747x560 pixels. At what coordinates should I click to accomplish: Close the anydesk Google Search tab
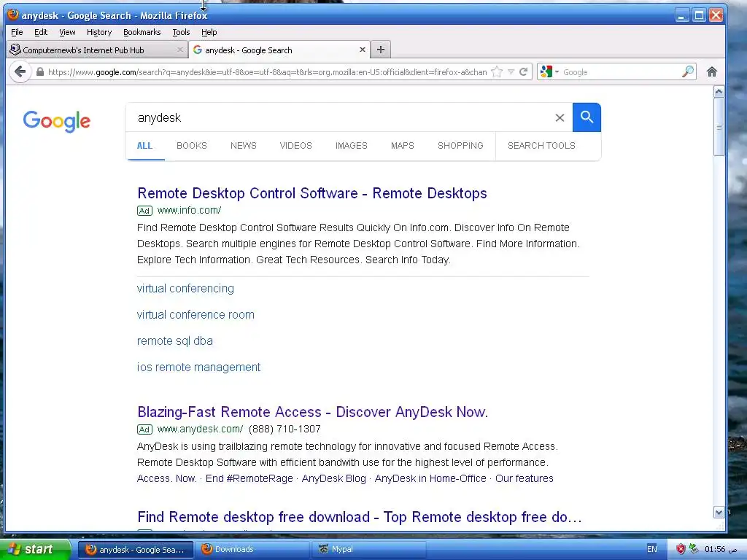(362, 50)
